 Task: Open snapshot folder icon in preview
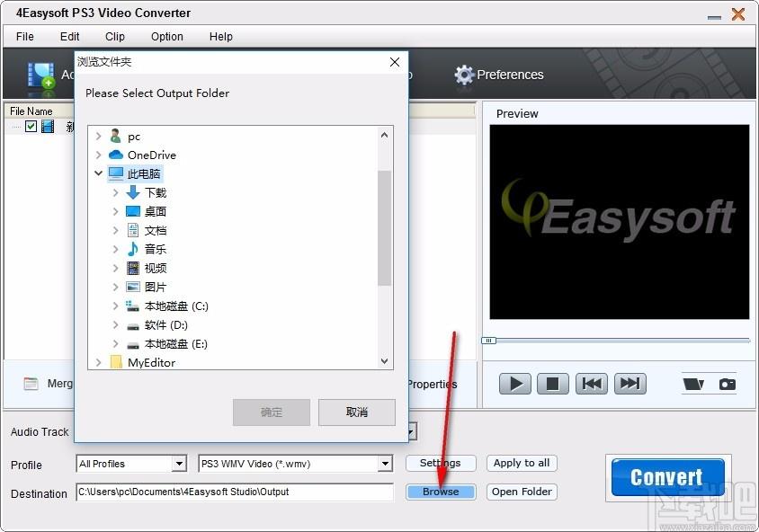(693, 384)
